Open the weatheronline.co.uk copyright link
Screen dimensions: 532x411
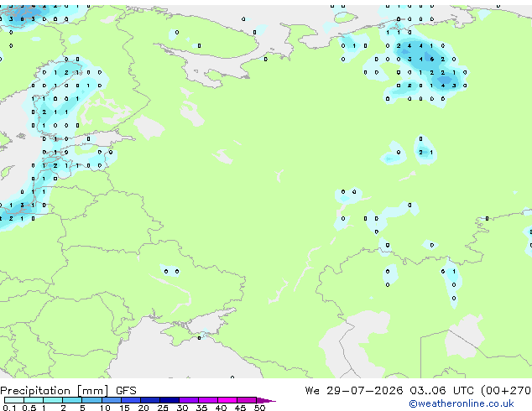[462, 403]
